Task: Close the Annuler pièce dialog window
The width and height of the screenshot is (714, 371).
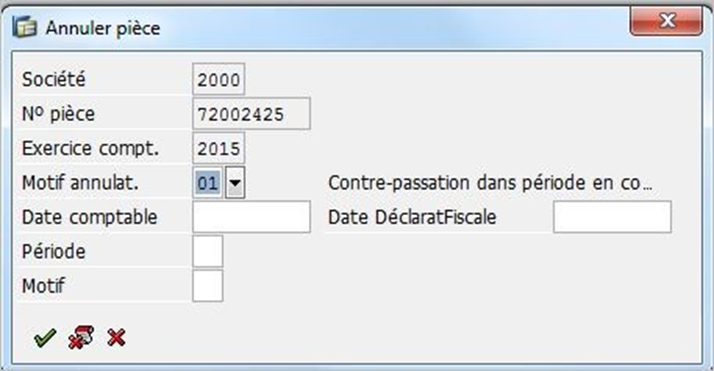Action: [x=666, y=21]
